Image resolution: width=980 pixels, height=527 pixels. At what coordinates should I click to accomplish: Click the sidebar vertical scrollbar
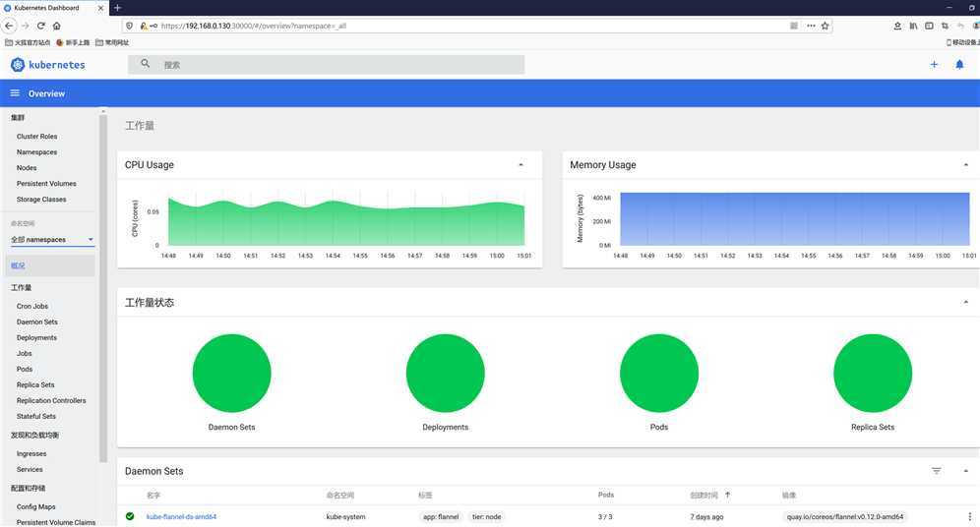point(103,287)
